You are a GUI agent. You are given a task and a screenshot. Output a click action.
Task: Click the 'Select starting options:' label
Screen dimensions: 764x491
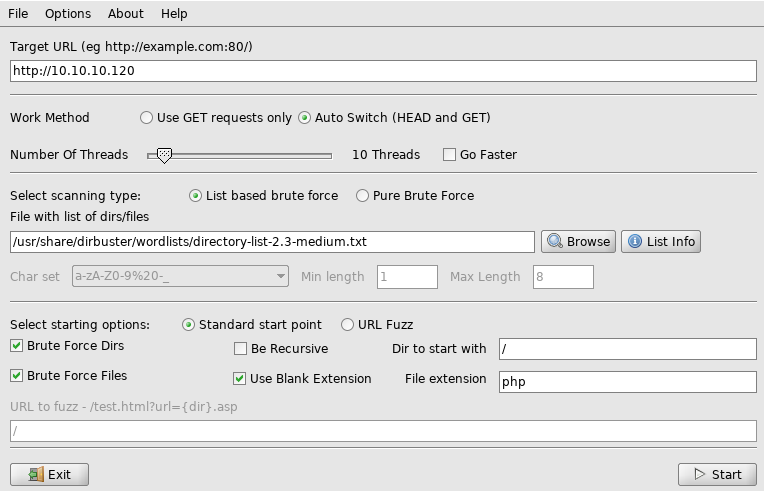(x=80, y=325)
